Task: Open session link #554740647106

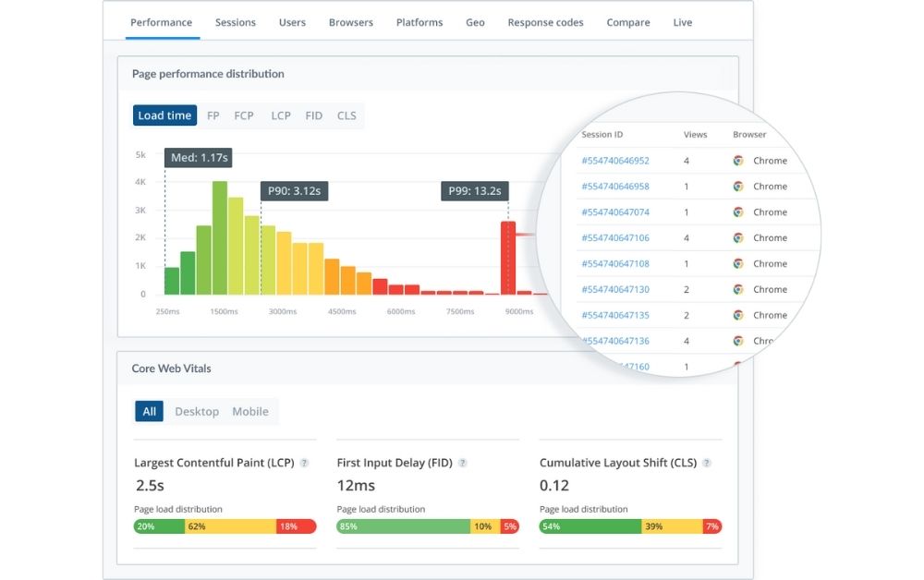Action: [616, 237]
